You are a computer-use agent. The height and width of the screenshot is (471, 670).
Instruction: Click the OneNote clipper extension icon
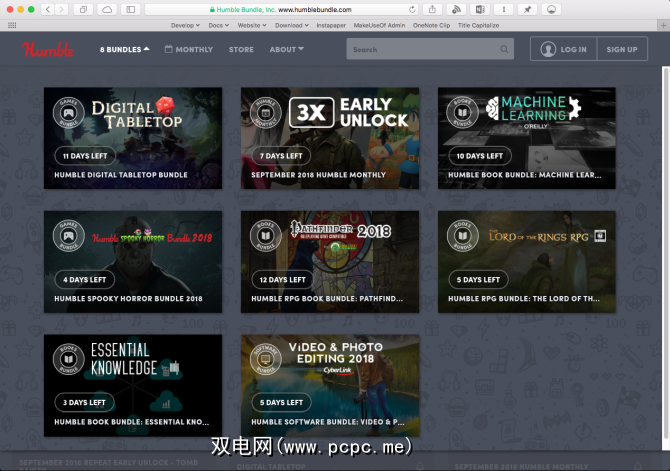[480, 9]
